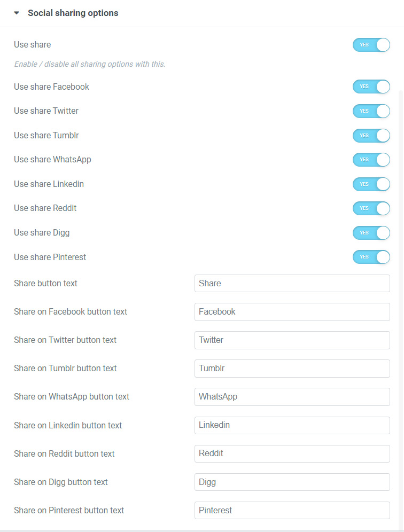Screen dimensions: 404x532
Task: Toggle the Use share Reddit switch
Action: (371, 208)
